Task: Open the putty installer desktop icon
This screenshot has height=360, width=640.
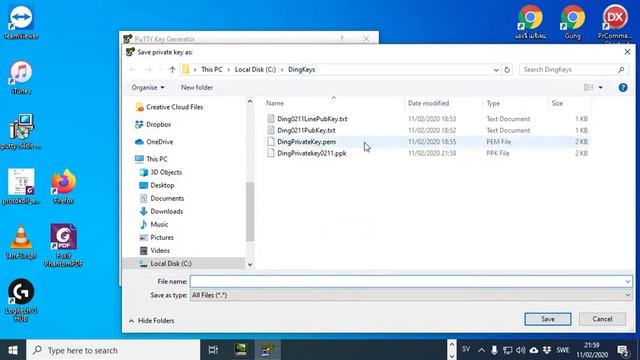Action: point(21,132)
